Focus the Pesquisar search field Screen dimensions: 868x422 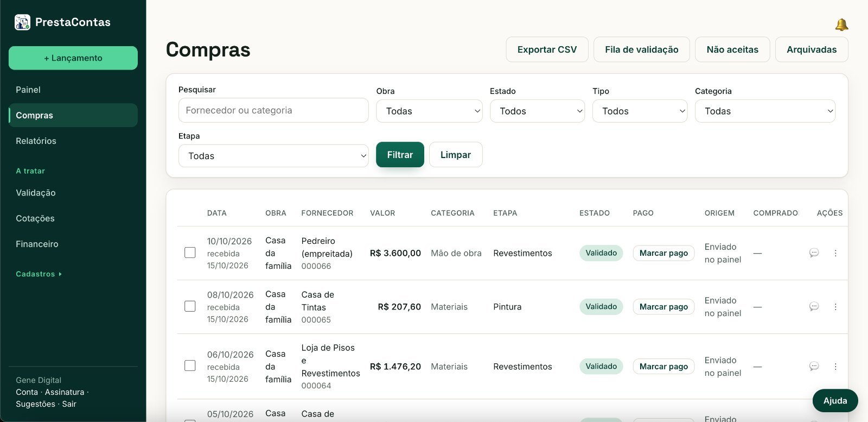273,110
